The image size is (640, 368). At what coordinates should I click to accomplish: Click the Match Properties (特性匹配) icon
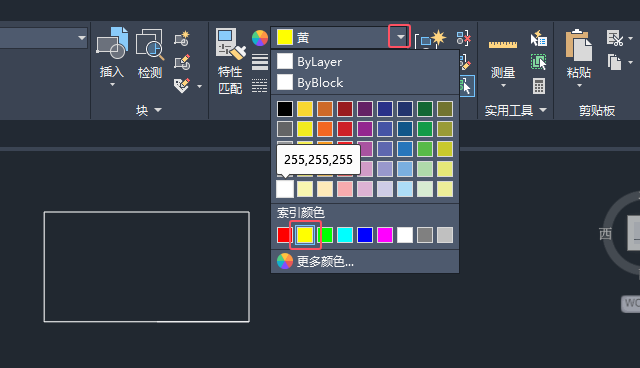pos(231,44)
